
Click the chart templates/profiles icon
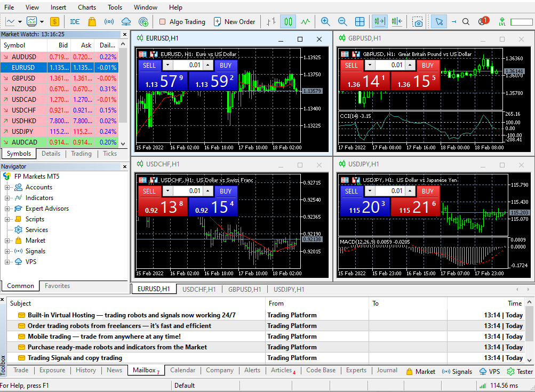31,22
